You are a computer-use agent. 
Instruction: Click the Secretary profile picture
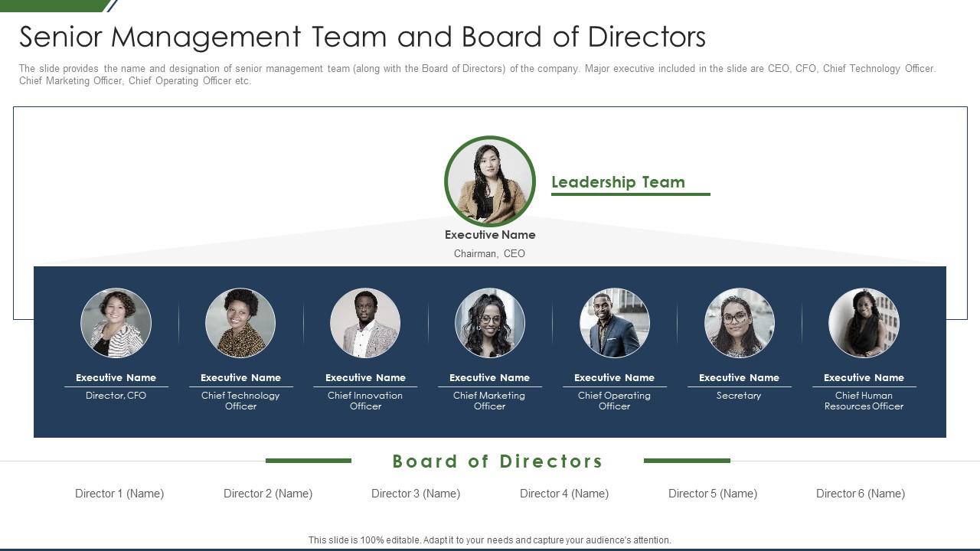coord(739,323)
